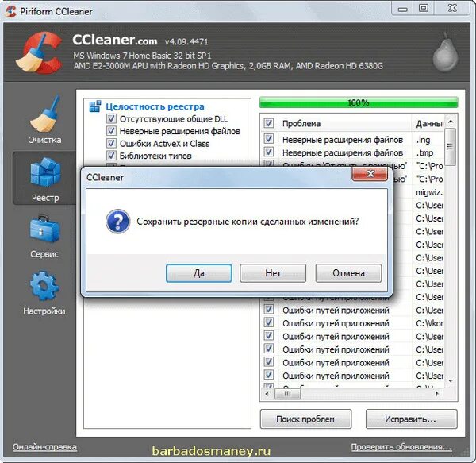This screenshot has height=463, width=476.
Task: Click the Проблема column header
Action: click(x=344, y=123)
